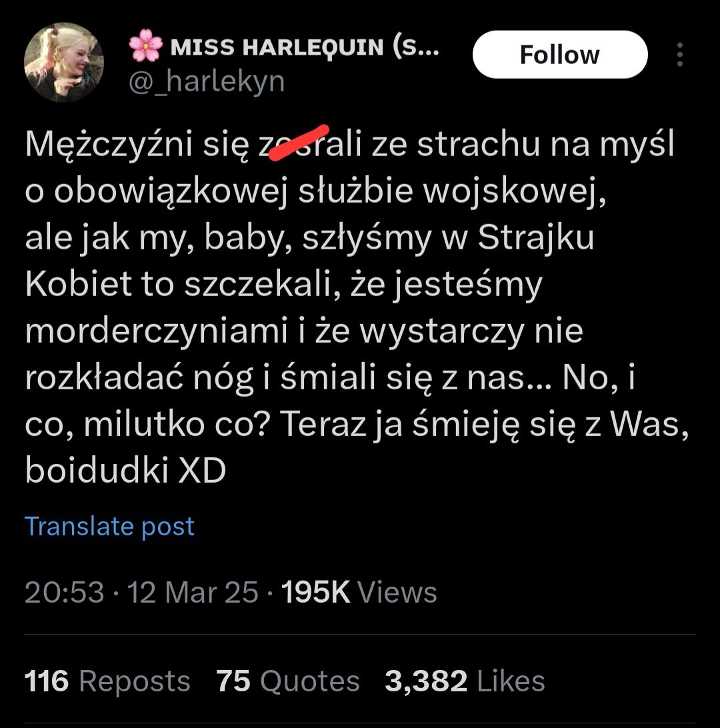Click the Strajku word in the tweet
The width and height of the screenshot is (720, 728).
coord(536,238)
